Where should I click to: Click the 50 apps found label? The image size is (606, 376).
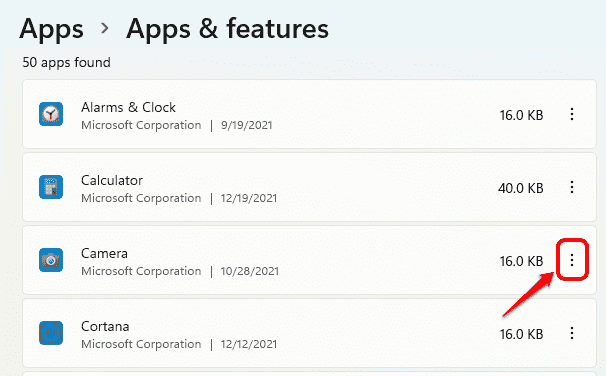click(x=66, y=63)
